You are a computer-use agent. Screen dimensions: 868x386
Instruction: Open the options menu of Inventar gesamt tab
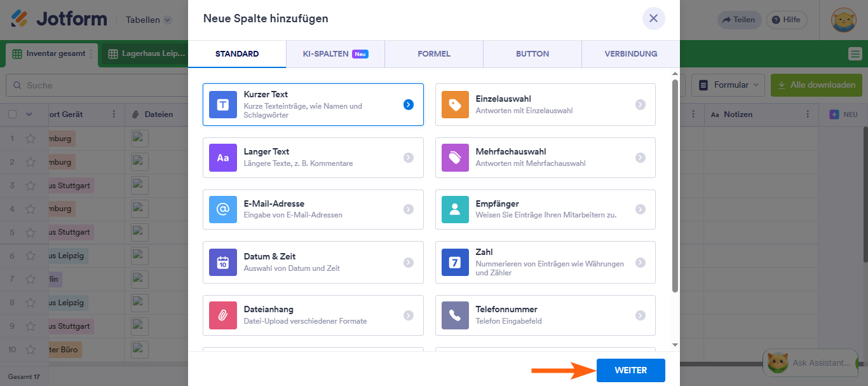coord(91,54)
